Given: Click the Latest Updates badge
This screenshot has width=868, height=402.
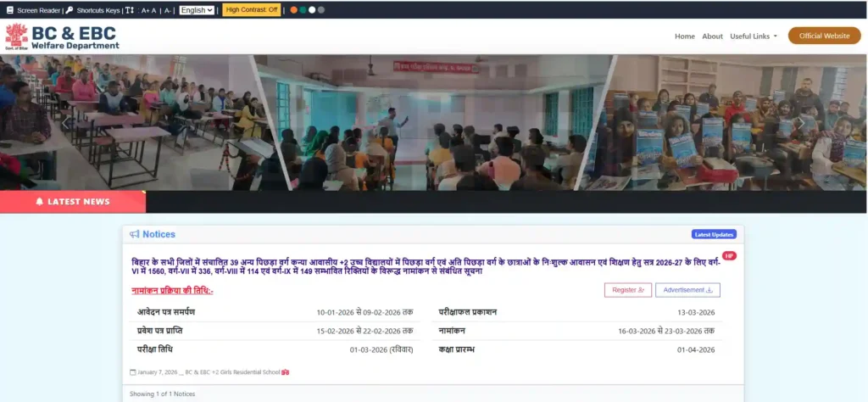Looking at the screenshot, I should click(x=714, y=234).
